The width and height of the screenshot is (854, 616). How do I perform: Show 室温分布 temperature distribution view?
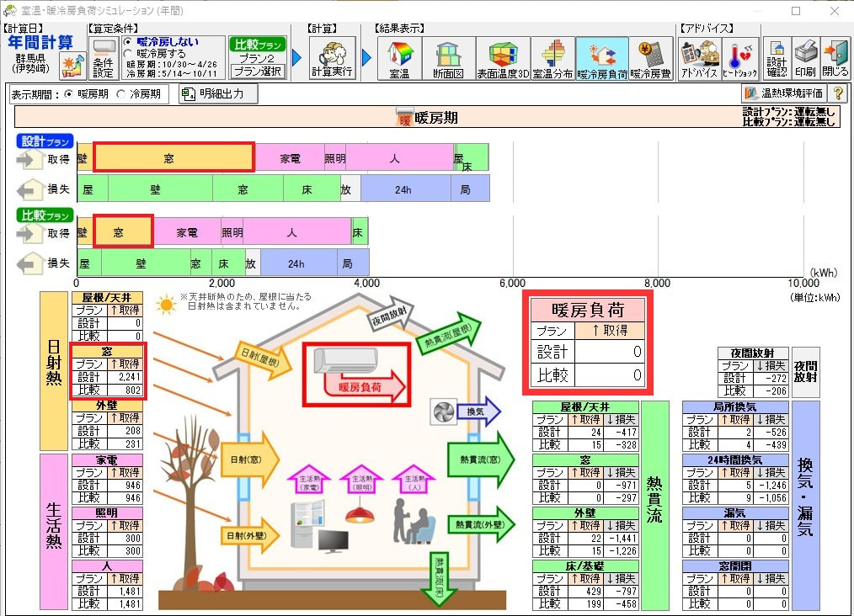[x=552, y=59]
